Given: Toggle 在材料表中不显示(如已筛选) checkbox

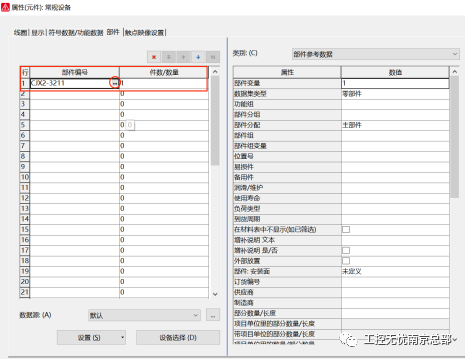Looking at the screenshot, I should (x=346, y=229).
